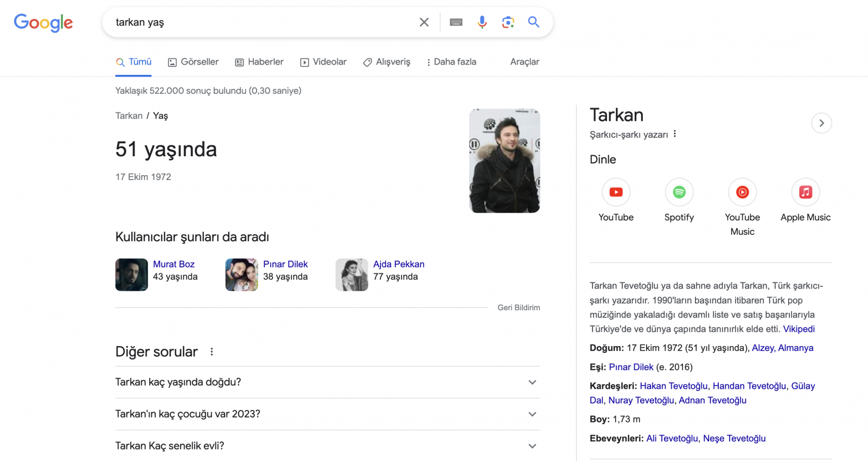Open the Alışveriş tab
Screen dimensions: 868x461
click(x=387, y=62)
